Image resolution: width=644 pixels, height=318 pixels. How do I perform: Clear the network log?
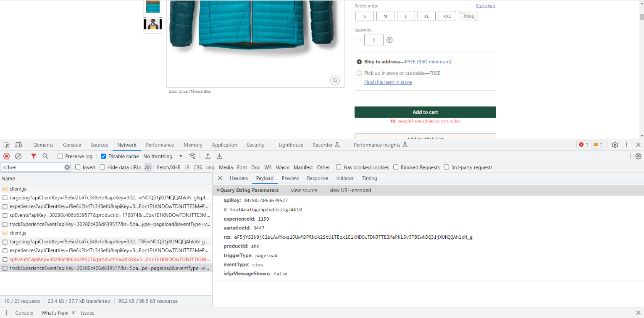click(x=18, y=156)
